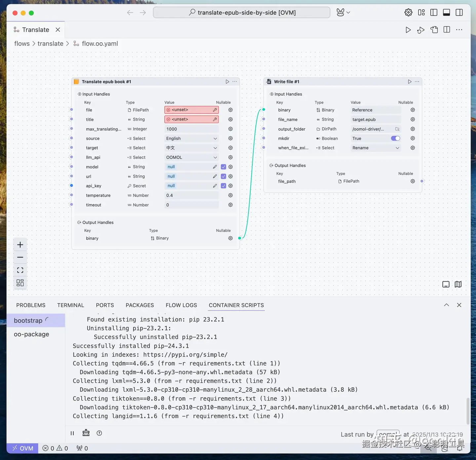Click the file_name target.epub field

376,119
